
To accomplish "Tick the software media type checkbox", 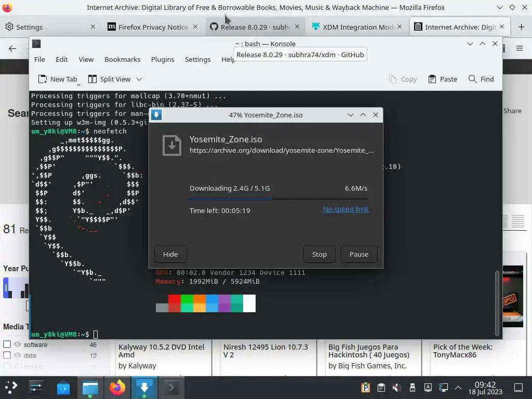I will tap(7, 344).
